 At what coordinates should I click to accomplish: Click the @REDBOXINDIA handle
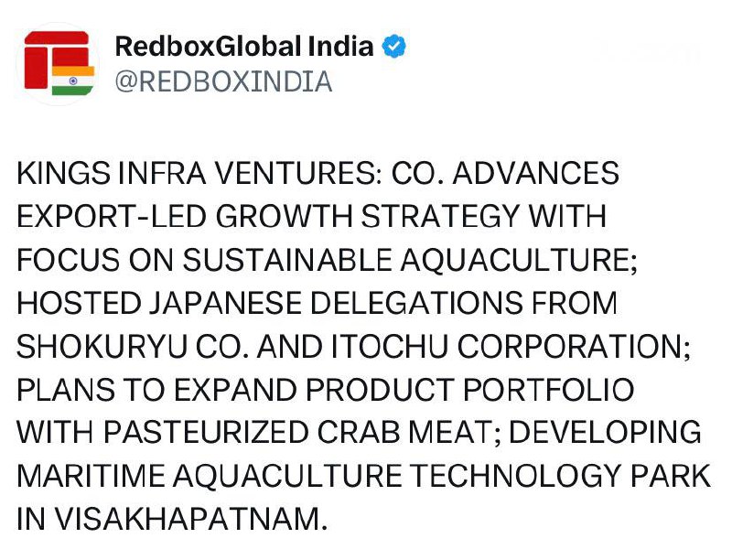[x=223, y=81]
